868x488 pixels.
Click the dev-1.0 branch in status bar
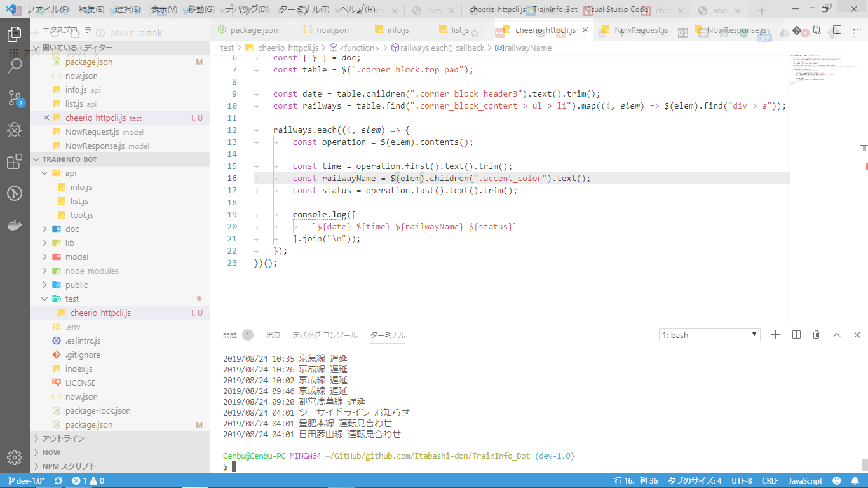pos(25,481)
